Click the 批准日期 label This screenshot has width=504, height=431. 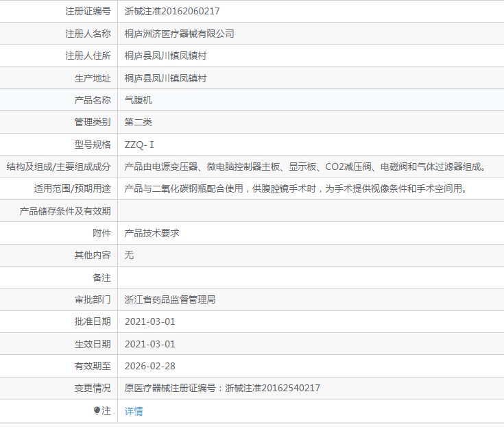point(93,322)
